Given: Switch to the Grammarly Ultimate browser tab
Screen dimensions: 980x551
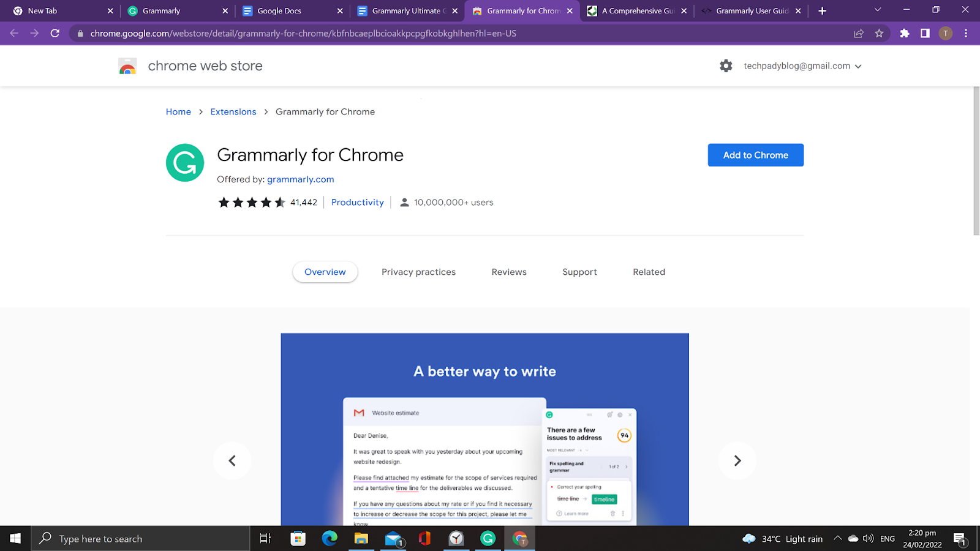Looking at the screenshot, I should pos(407,11).
